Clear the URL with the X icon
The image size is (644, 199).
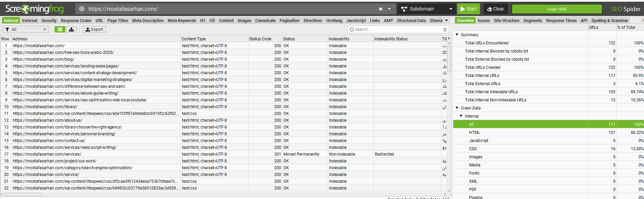tap(381, 9)
